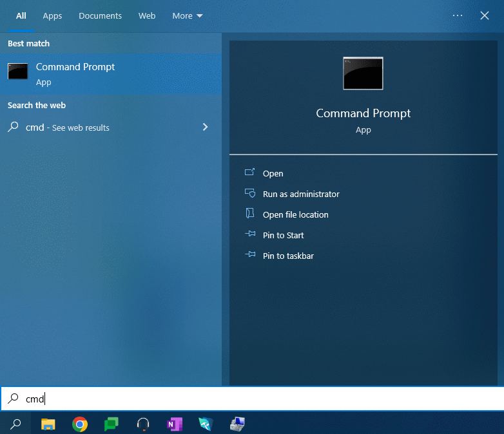504x434 pixels.
Task: Switch to the Apps tab
Action: 52,15
